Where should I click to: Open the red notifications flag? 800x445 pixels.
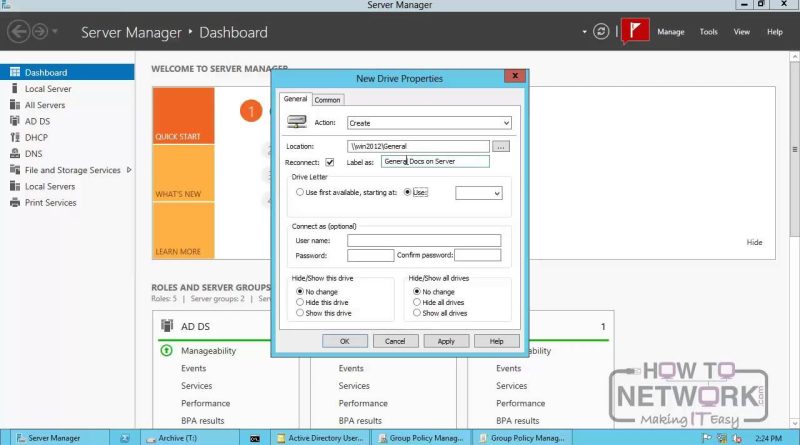click(635, 31)
